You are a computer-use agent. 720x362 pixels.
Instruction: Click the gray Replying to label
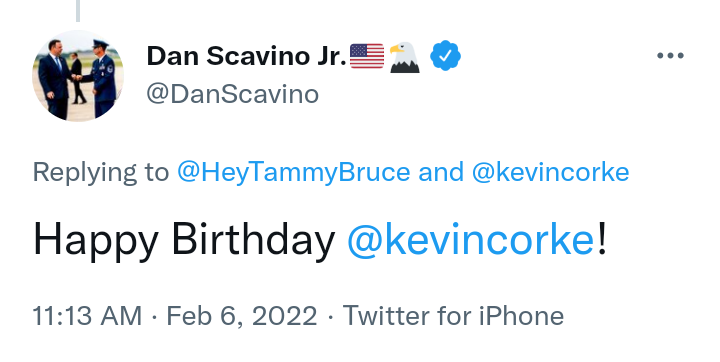[x=101, y=174]
